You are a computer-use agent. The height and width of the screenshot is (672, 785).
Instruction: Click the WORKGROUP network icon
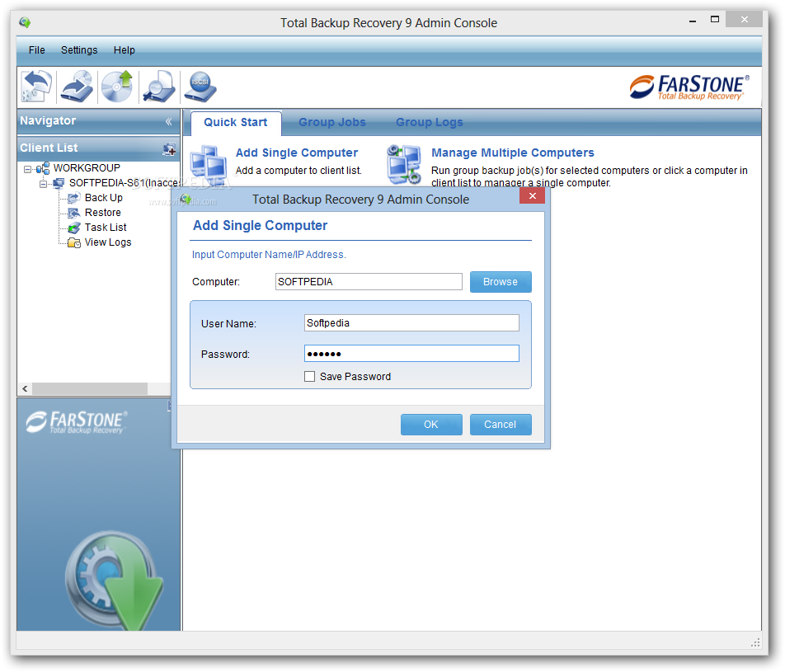(x=43, y=168)
